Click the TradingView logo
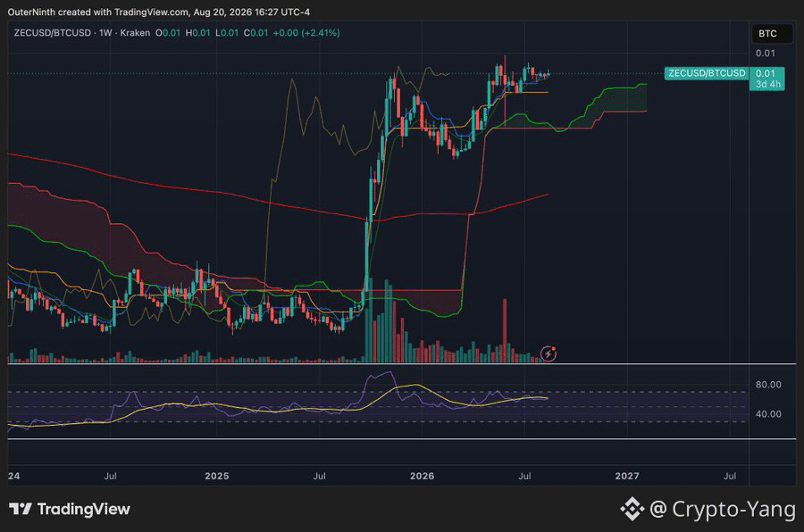Screen dimensions: 804x532 (70, 509)
